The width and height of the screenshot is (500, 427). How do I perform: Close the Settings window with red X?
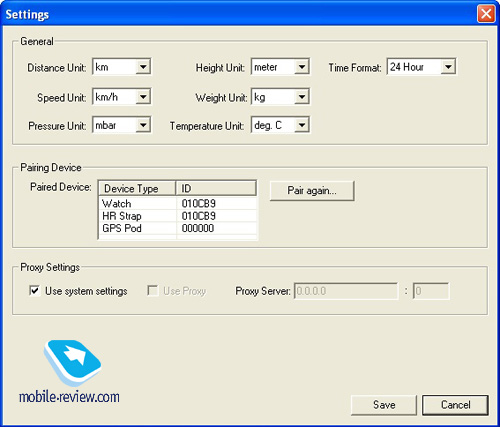486,14
